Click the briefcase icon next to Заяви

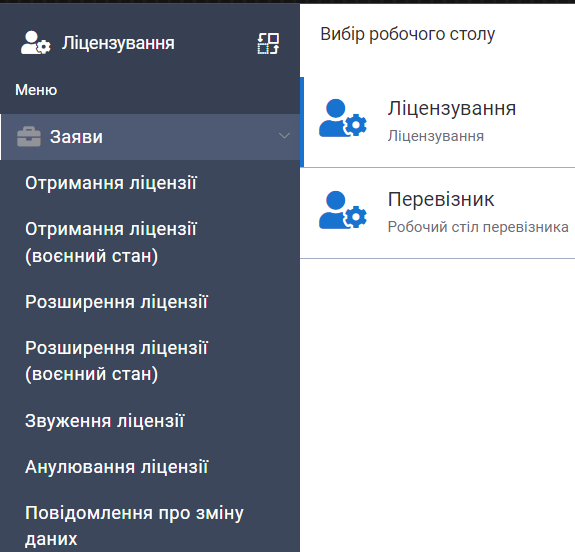(29, 137)
